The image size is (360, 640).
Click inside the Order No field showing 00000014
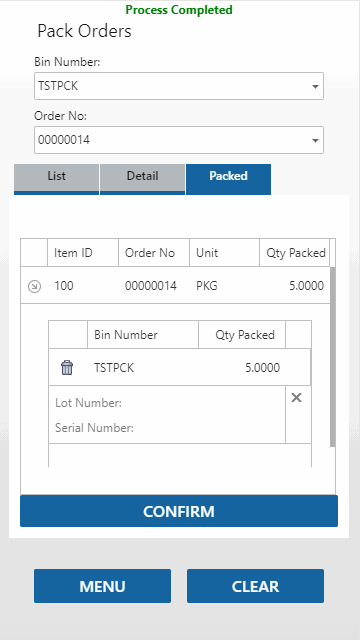[179, 140]
